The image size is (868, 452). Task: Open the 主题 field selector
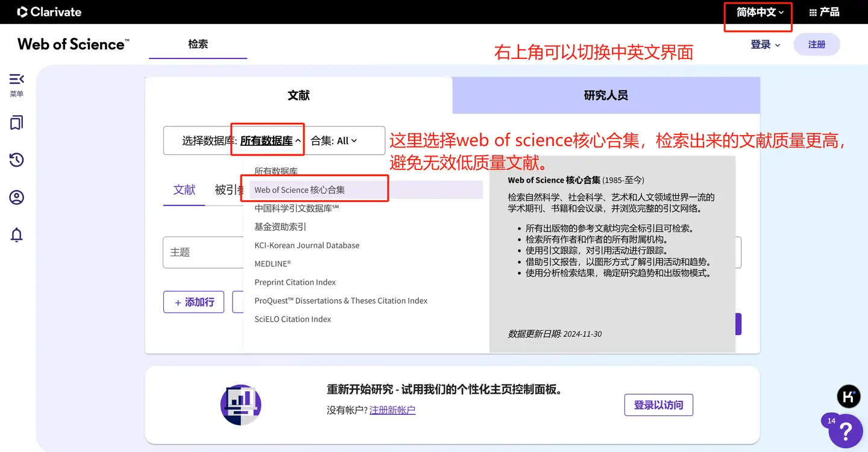coord(203,253)
